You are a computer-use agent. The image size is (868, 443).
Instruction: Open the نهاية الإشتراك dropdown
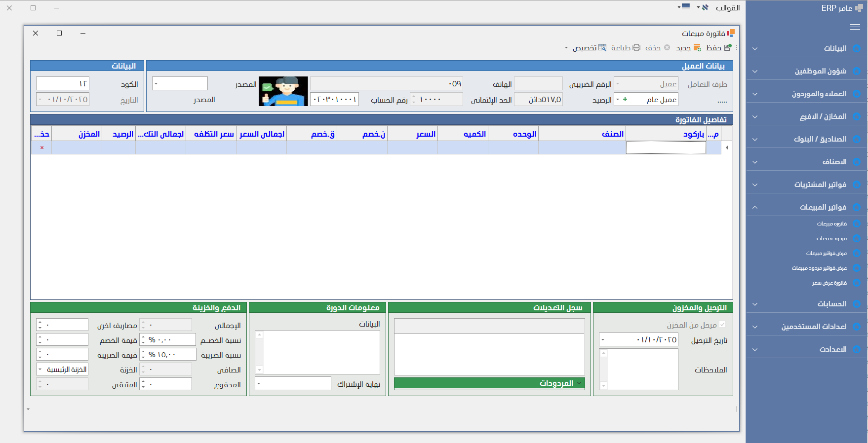point(259,384)
